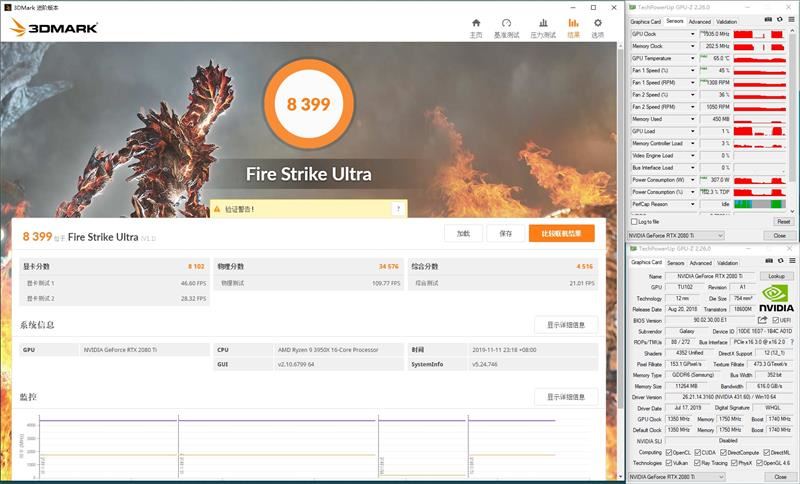
Task: Click the 3DMARK logo in the header
Action: tap(54, 28)
